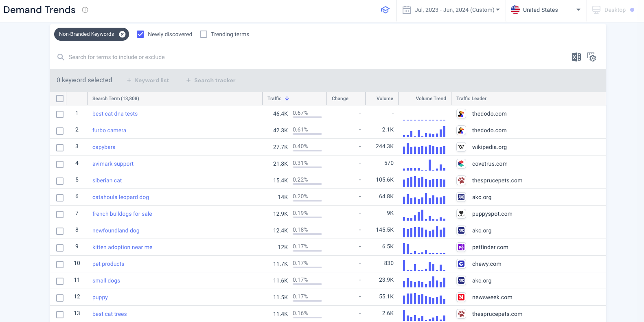Click the volume trend chart for newfoundland dog
Viewport: 644px width, 322px height.
(x=424, y=232)
